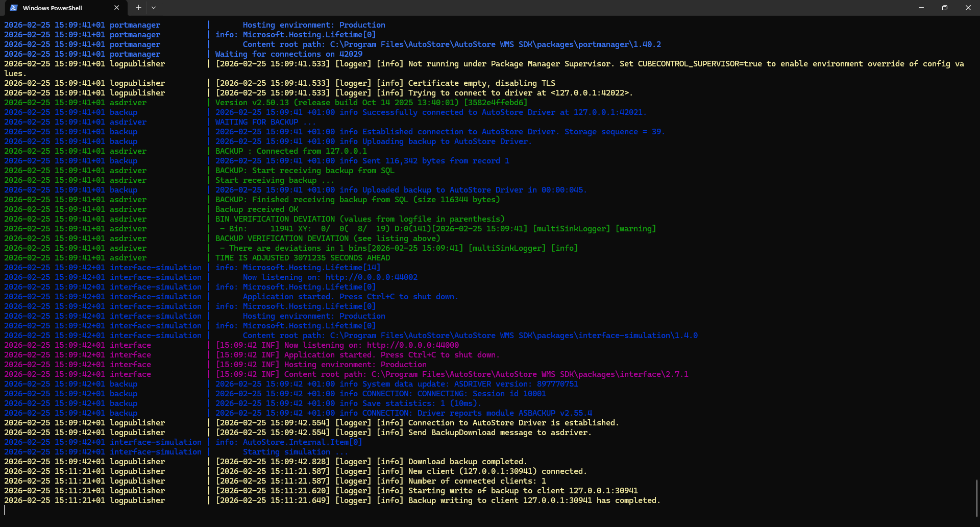Click 'BACKUP: Start receiving backup from SQL' line

tap(305, 171)
